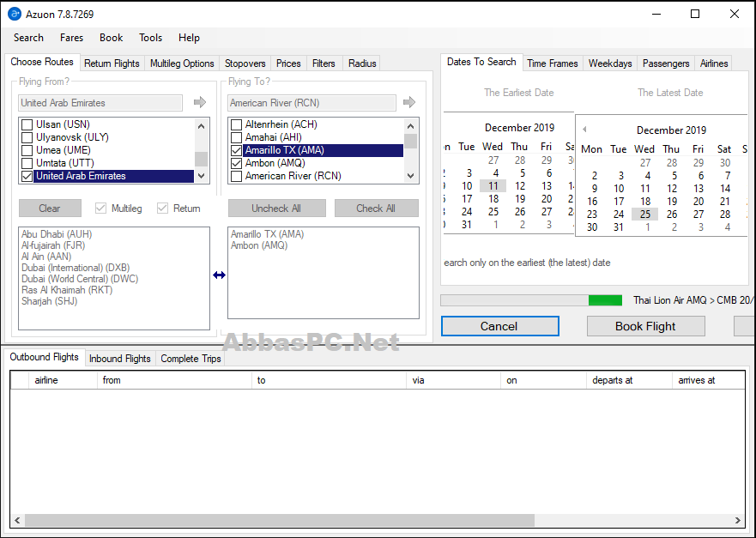Screen dimensions: 756x538
Task: Click the airline column header
Action: (64, 380)
